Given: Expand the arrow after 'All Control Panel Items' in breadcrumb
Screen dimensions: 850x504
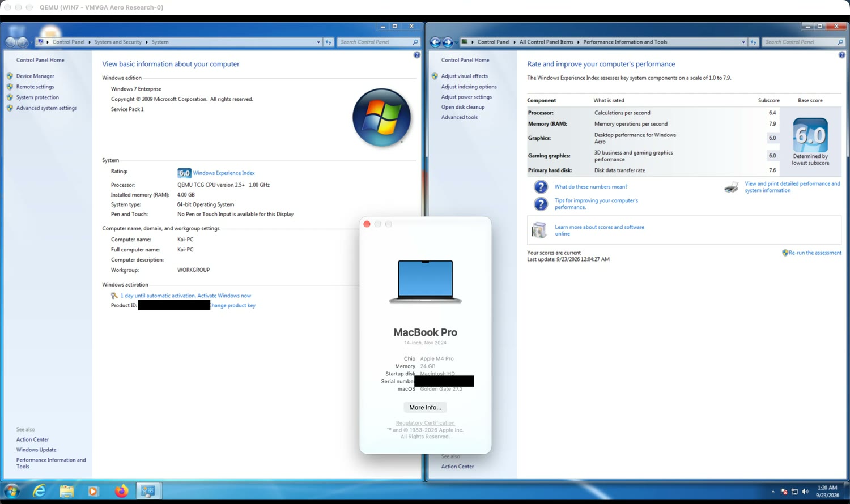Looking at the screenshot, I should 578,42.
